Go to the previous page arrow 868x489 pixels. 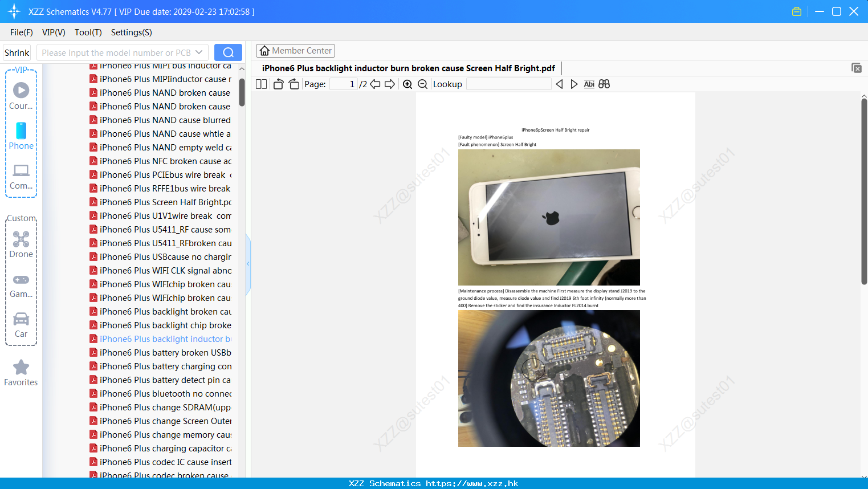click(x=375, y=84)
